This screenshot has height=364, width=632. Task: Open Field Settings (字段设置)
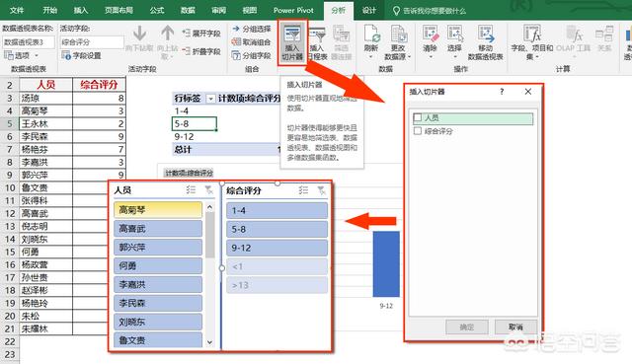coord(81,55)
